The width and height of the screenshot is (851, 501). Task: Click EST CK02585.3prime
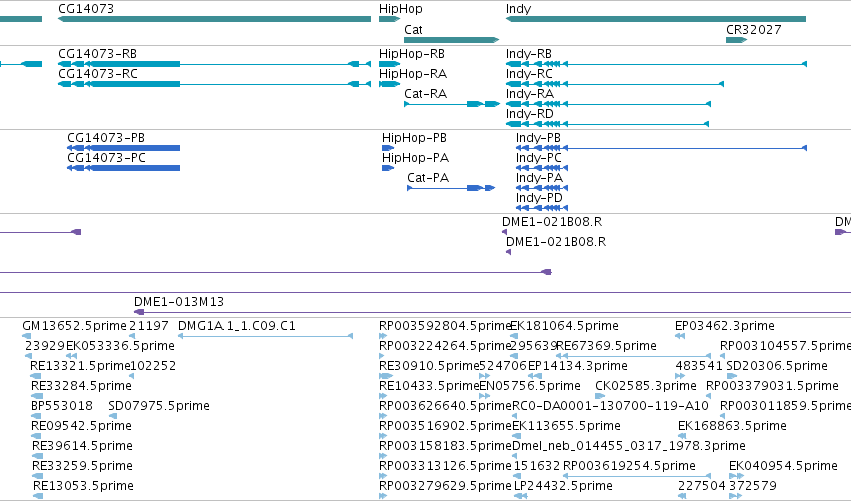tap(646, 386)
